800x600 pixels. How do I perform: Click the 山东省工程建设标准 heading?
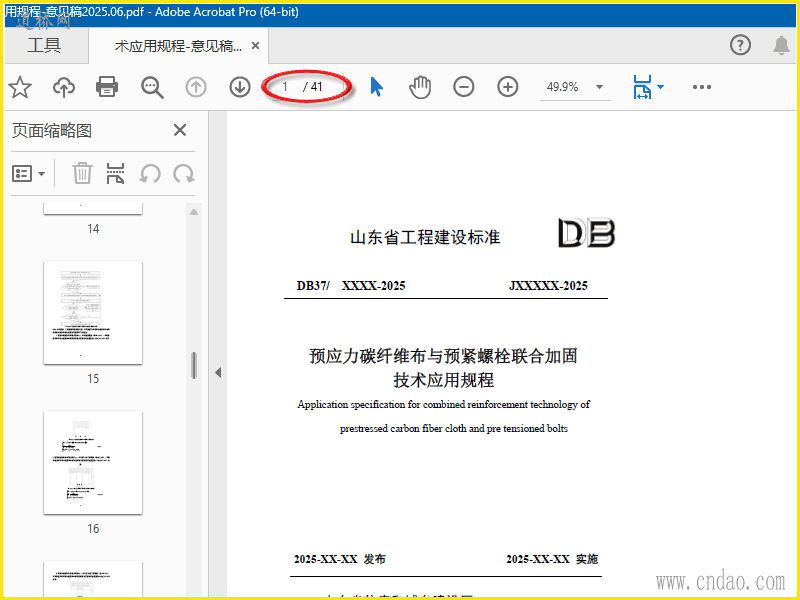click(425, 237)
